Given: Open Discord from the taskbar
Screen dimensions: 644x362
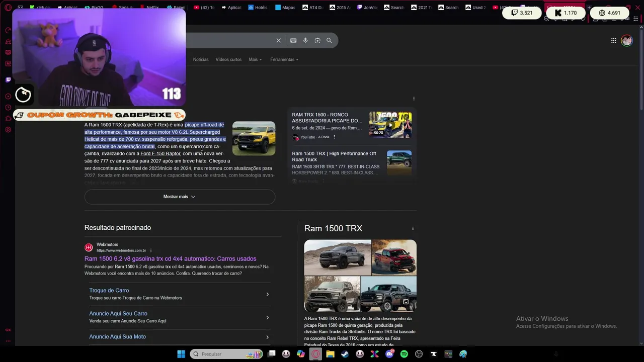Looking at the screenshot, I should click(x=389, y=354).
